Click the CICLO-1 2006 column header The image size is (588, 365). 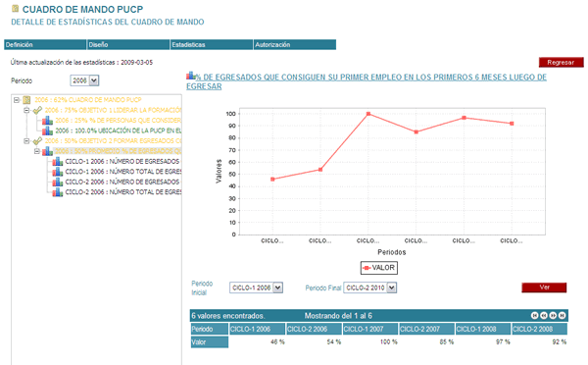257,329
